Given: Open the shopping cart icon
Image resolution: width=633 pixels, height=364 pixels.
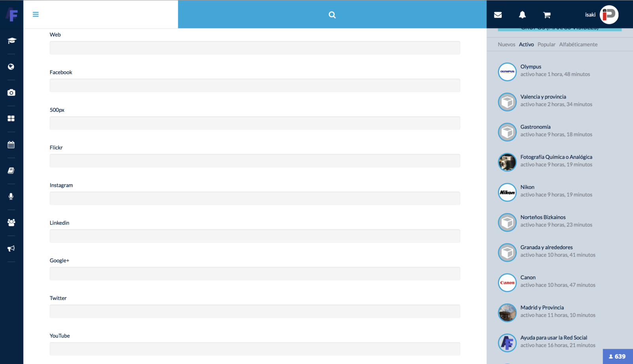Looking at the screenshot, I should tap(547, 15).
